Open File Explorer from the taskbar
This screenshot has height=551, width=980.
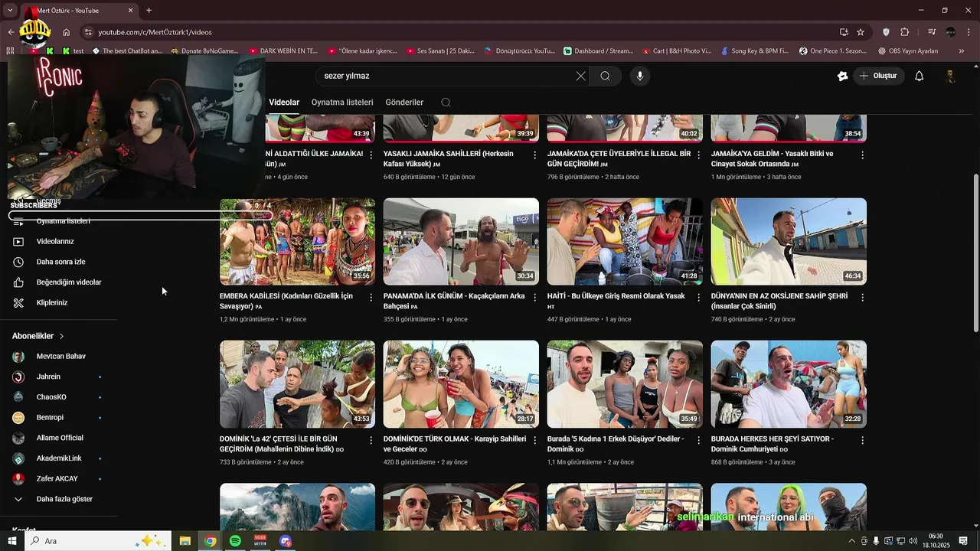click(x=185, y=541)
